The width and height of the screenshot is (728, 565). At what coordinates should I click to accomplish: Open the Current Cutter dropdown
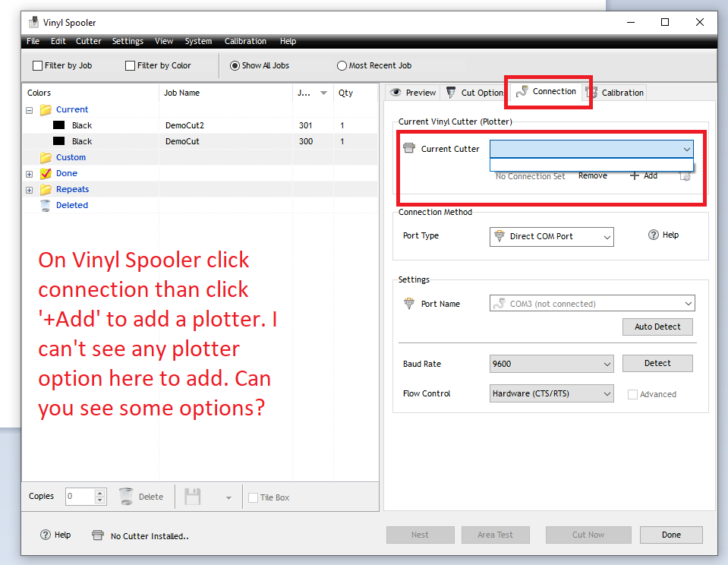(x=591, y=149)
